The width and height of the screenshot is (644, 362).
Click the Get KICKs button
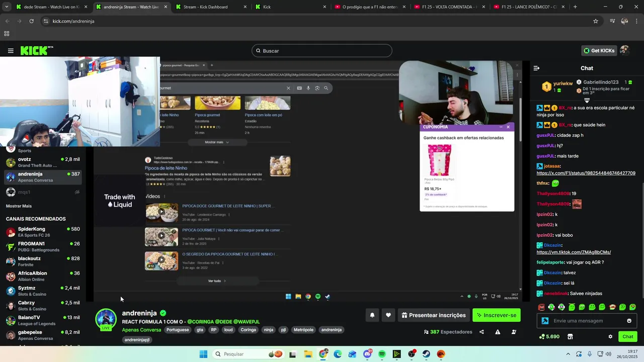click(599, 50)
